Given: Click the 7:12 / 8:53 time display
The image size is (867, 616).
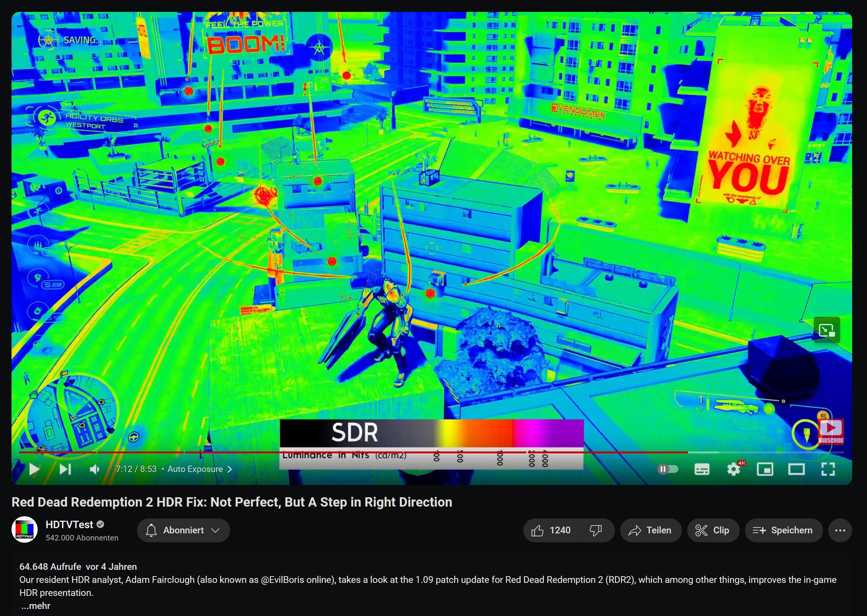Looking at the screenshot, I should tap(136, 469).
